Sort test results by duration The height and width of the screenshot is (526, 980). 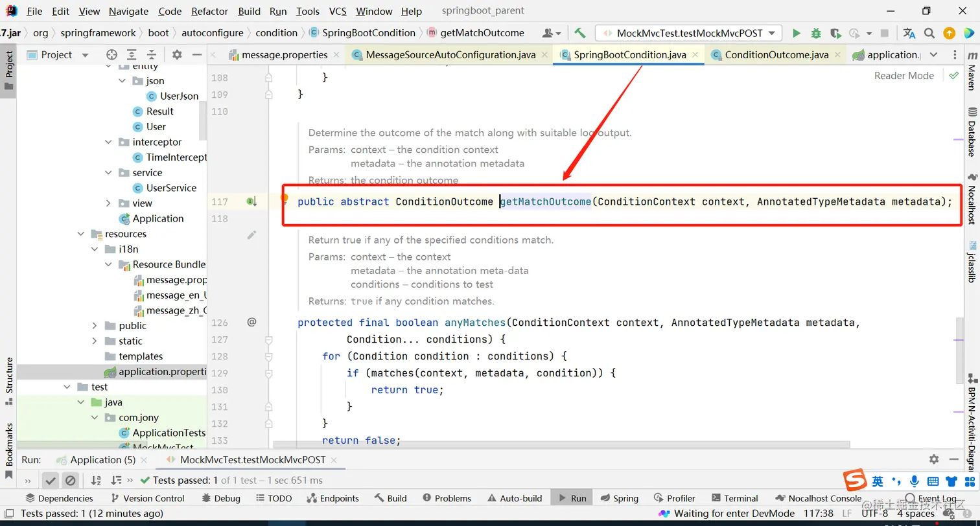pyautogui.click(x=116, y=481)
